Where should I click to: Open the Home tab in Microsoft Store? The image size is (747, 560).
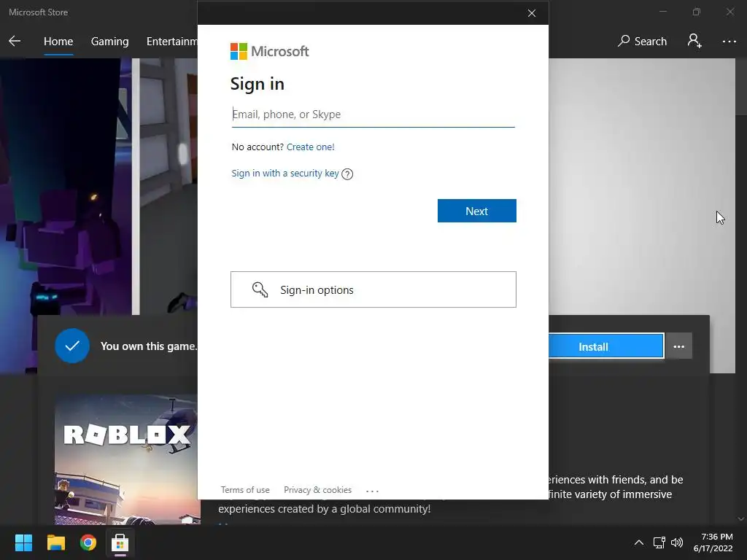point(58,42)
